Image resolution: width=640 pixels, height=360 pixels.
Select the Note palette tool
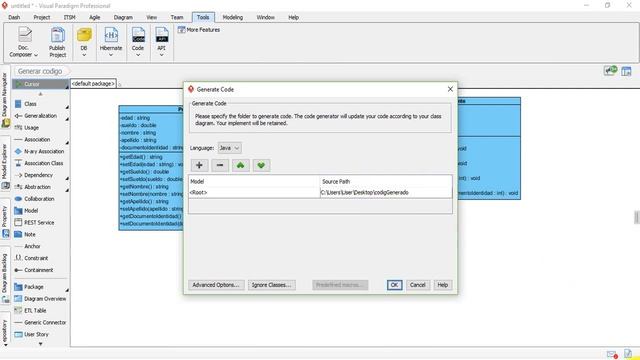pos(30,234)
